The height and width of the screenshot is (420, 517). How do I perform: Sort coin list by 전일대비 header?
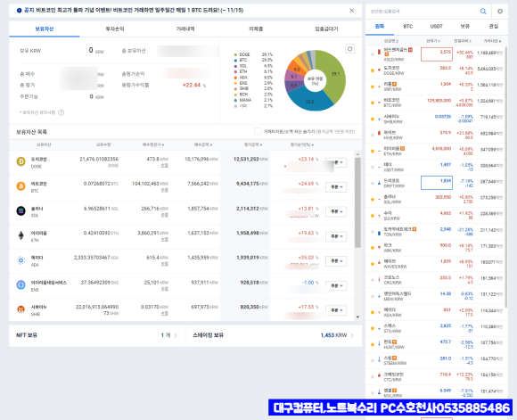463,41
